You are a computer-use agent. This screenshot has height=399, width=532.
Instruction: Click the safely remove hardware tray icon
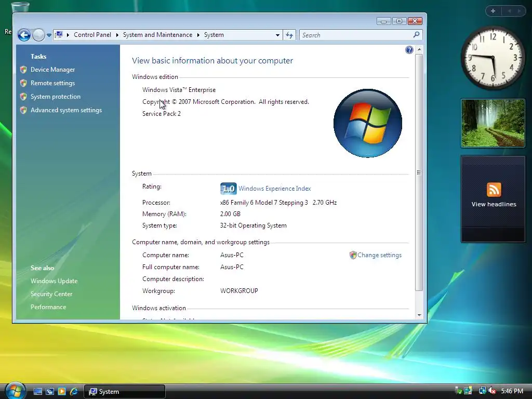pyautogui.click(x=458, y=391)
